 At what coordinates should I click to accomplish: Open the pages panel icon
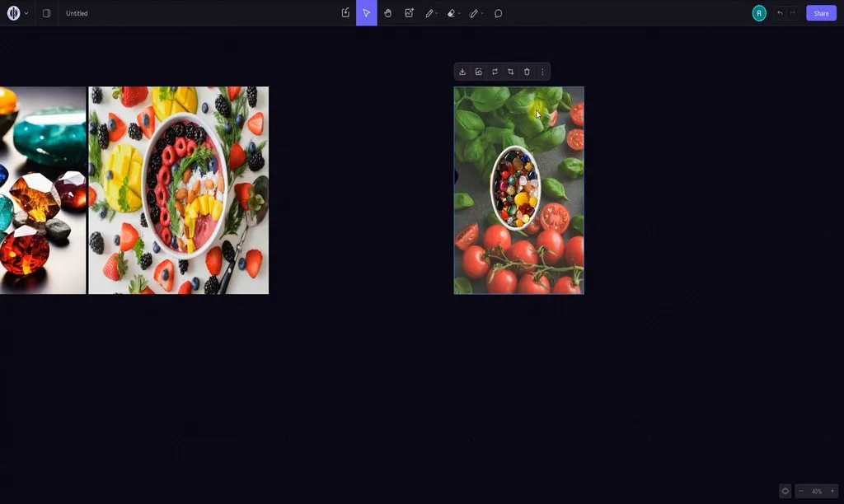(x=46, y=13)
